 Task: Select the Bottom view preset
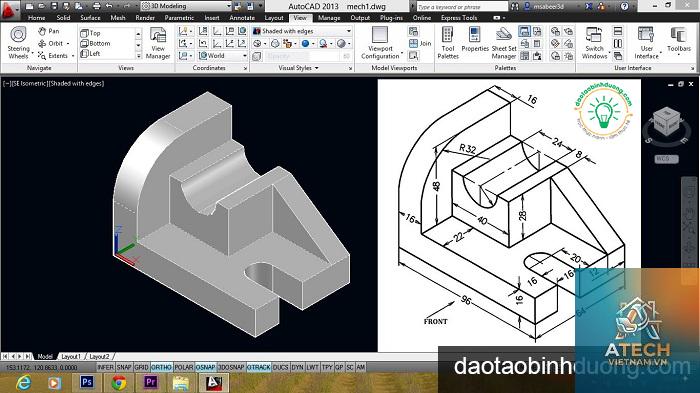coord(95,43)
